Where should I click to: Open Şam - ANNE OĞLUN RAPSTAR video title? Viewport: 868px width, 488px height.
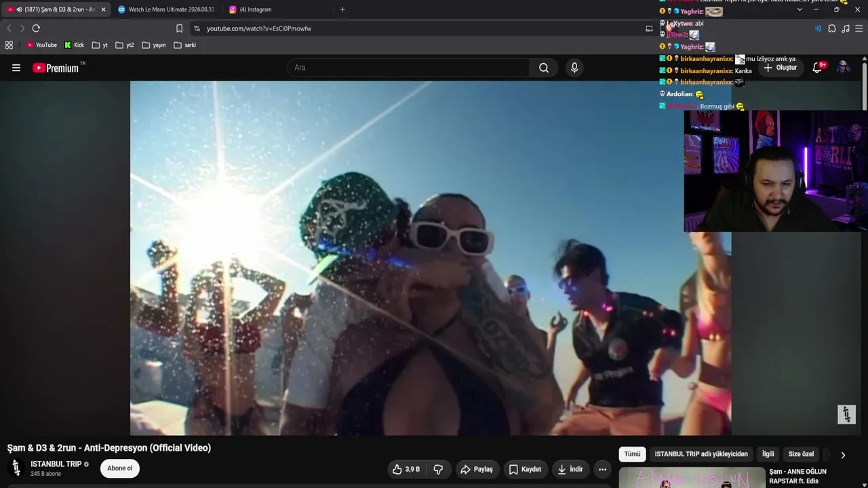pyautogui.click(x=797, y=476)
